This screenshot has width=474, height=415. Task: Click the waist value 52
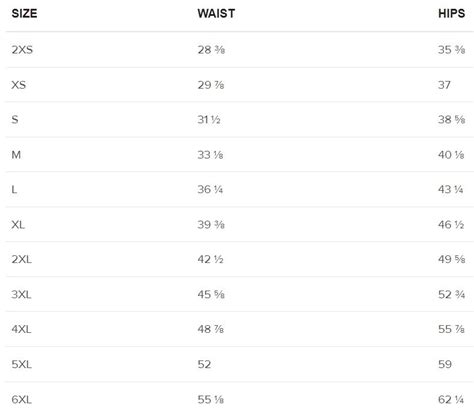204,364
